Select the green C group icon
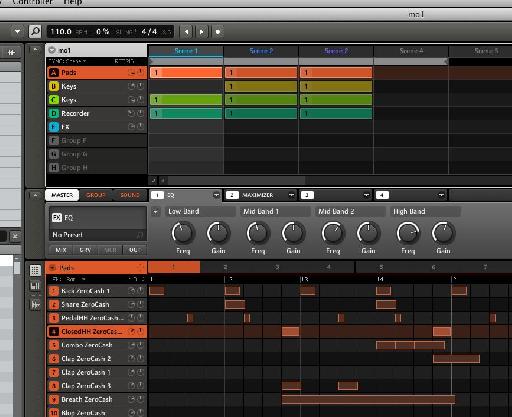 tap(54, 100)
